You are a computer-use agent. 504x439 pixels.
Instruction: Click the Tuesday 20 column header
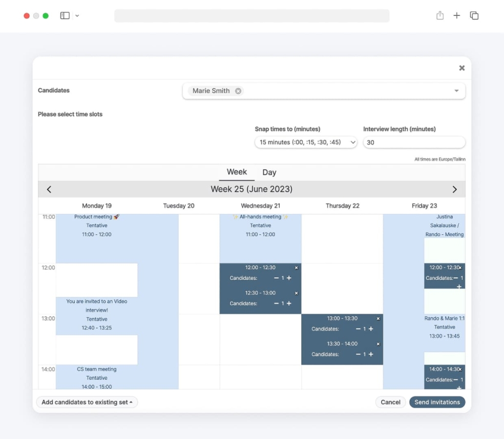(x=179, y=206)
